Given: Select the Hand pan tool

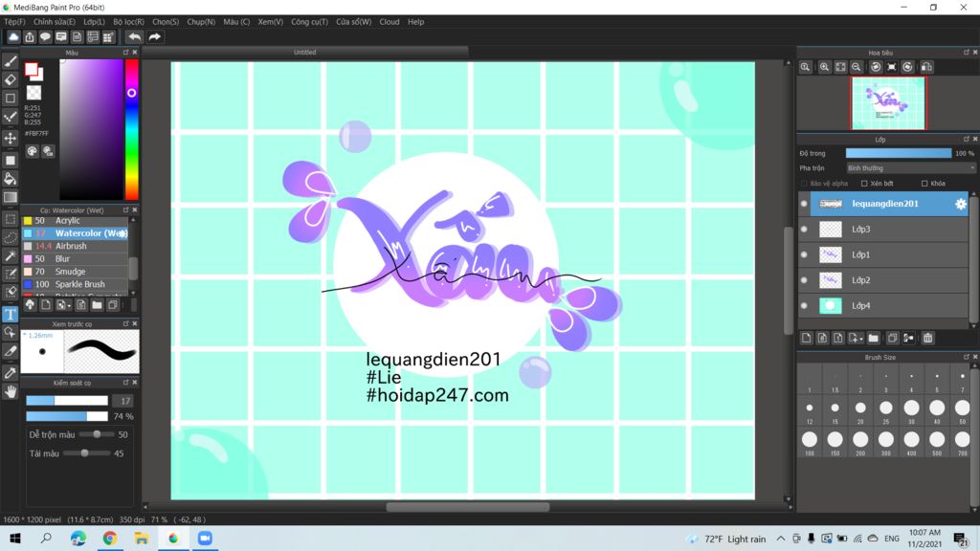Looking at the screenshot, I should pos(10,391).
